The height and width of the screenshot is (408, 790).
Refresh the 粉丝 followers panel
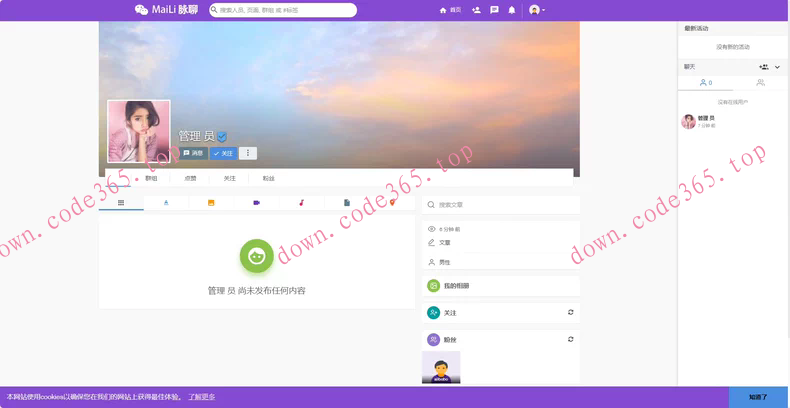(570, 339)
